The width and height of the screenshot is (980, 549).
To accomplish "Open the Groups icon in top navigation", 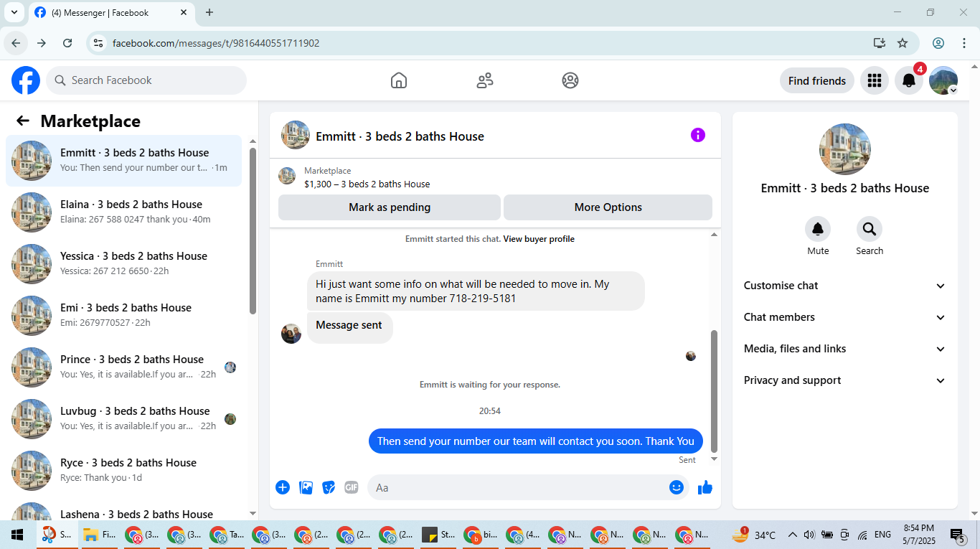I will 570,80.
